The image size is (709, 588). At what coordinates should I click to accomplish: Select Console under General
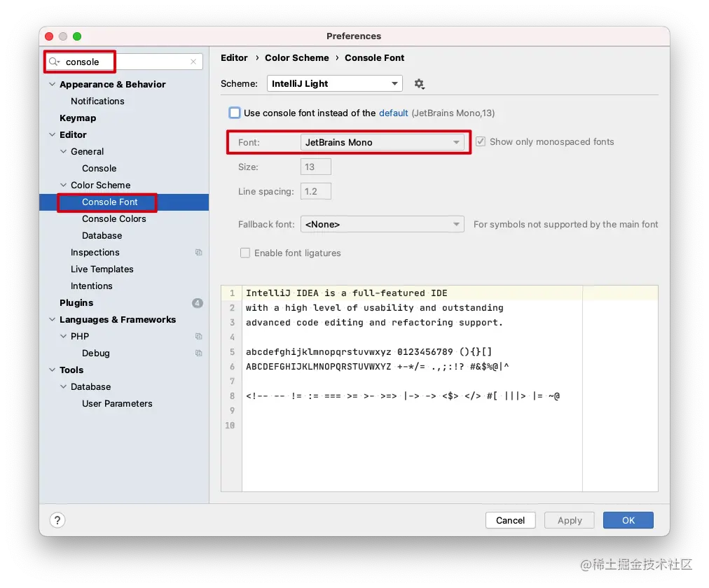point(99,169)
